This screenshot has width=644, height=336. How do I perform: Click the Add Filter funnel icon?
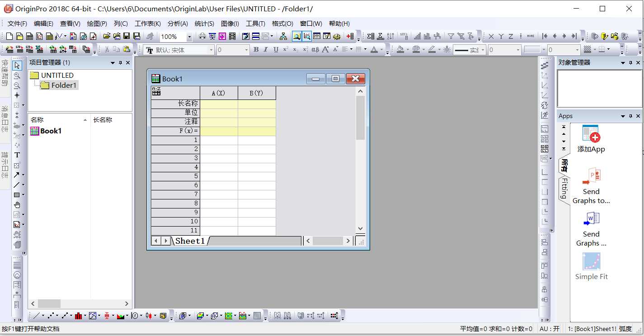click(451, 36)
